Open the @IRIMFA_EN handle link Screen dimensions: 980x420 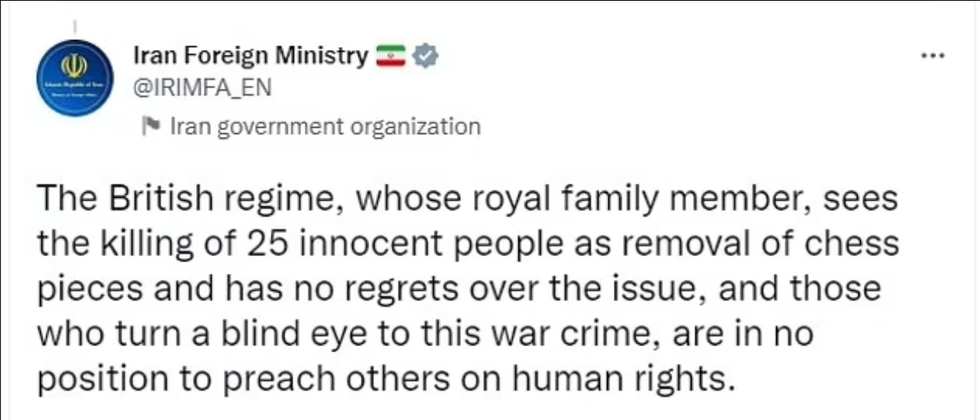202,88
